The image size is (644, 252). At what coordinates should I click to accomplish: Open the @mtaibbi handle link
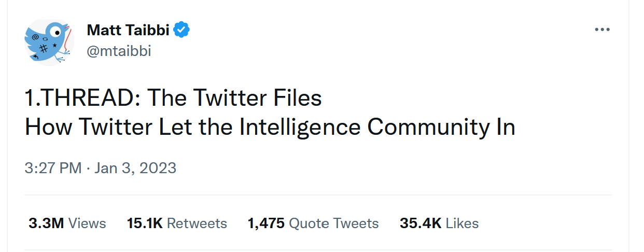(x=119, y=51)
